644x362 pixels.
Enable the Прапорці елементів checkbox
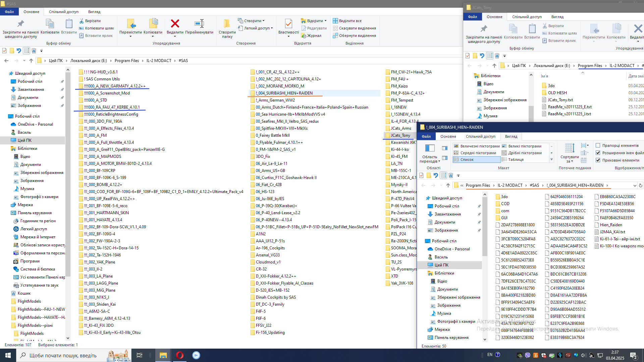click(x=598, y=145)
